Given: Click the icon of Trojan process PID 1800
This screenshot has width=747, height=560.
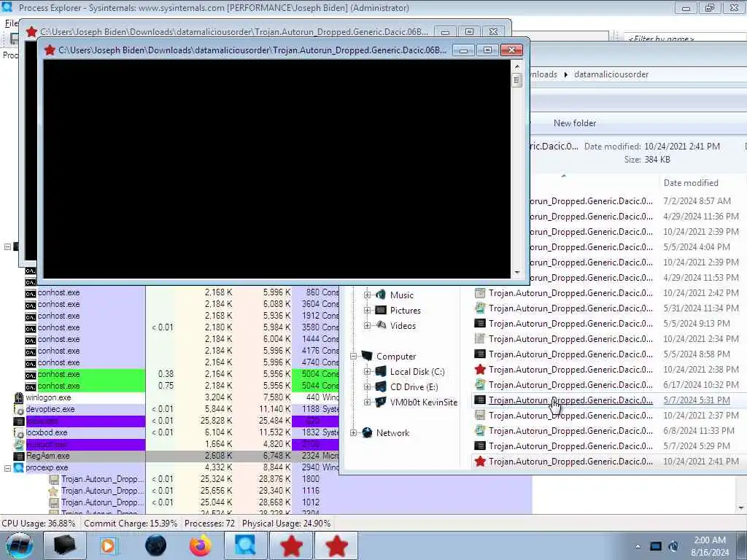Looking at the screenshot, I should pyautogui.click(x=54, y=479).
